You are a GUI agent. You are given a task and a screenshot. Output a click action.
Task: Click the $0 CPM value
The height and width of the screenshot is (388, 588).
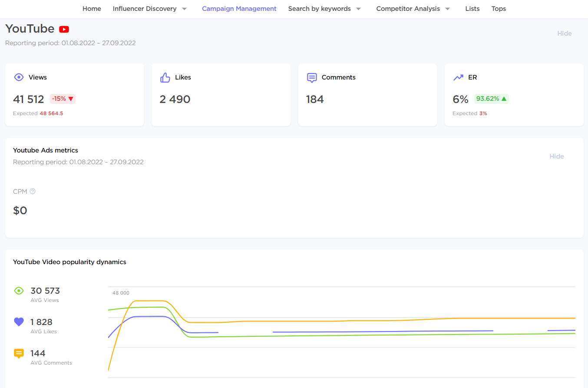20,211
